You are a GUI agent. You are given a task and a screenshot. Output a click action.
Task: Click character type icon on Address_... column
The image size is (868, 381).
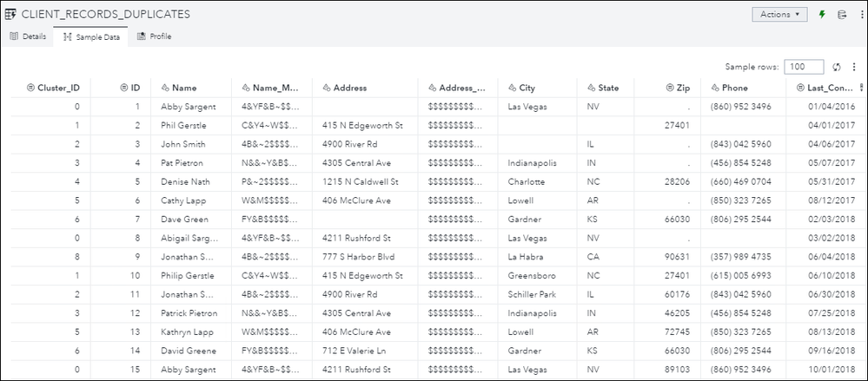point(432,88)
